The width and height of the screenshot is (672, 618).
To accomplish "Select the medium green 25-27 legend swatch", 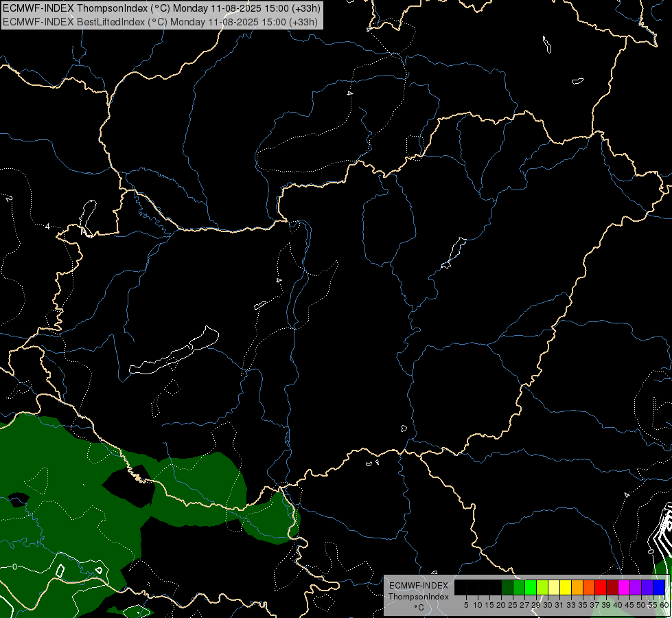I will [x=519, y=587].
